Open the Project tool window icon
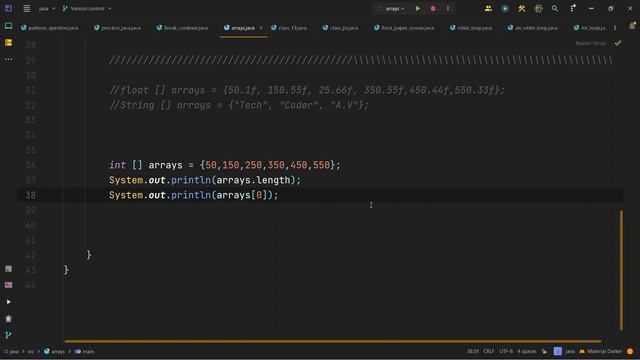The width and height of the screenshot is (640, 360). (x=8, y=26)
